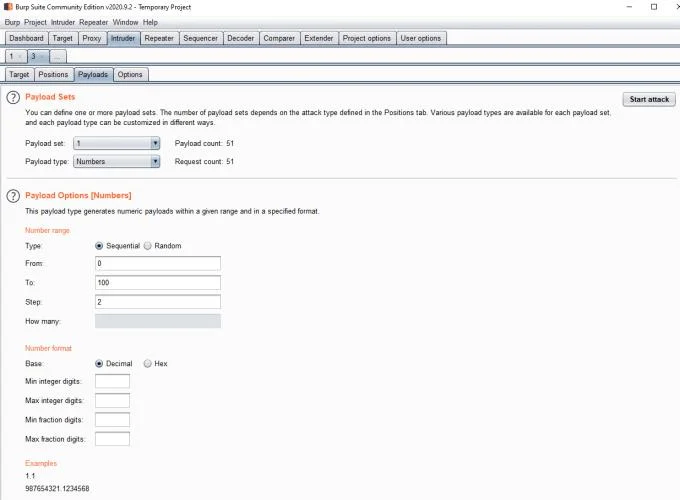680x500 pixels.
Task: Click the Examples label
Action: click(41, 463)
